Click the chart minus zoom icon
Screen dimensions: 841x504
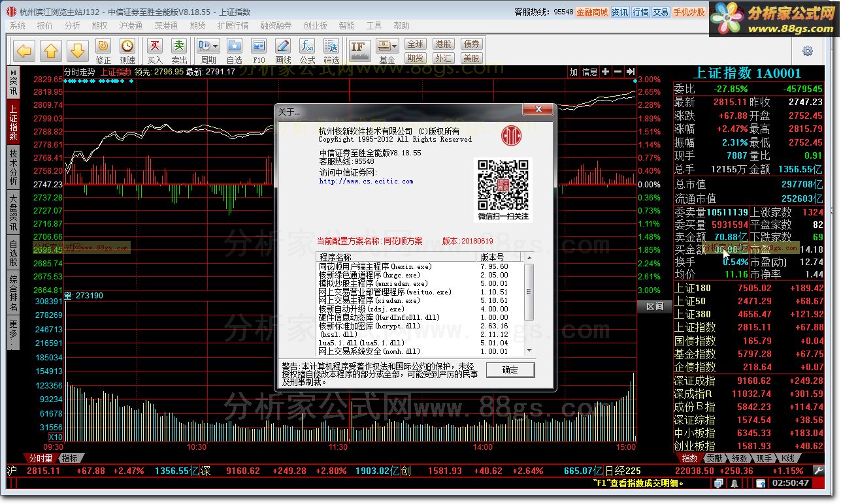[x=618, y=72]
